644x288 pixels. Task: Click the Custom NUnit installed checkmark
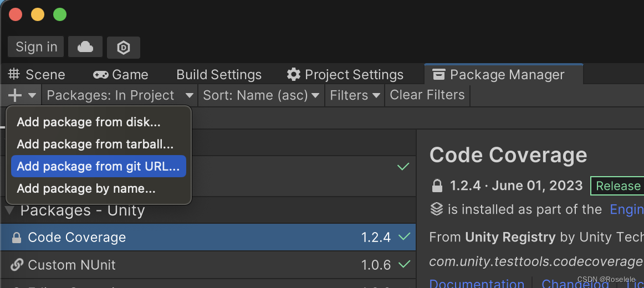pyautogui.click(x=404, y=265)
